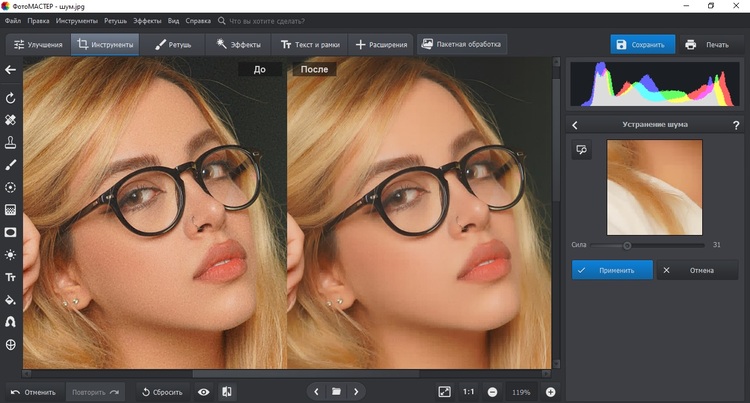Toggle the eye preview of original
The height and width of the screenshot is (403, 750).
click(x=204, y=391)
